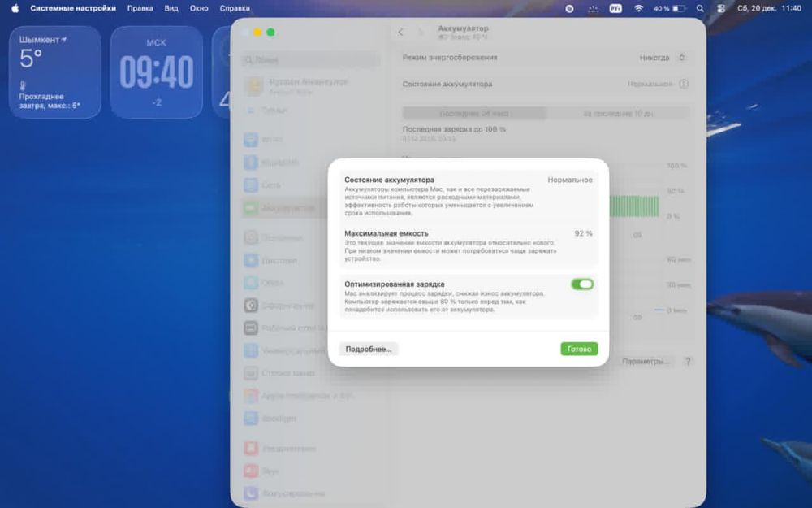The image size is (812, 508).
Task: Click the user account row in sidebar
Action: point(310,86)
